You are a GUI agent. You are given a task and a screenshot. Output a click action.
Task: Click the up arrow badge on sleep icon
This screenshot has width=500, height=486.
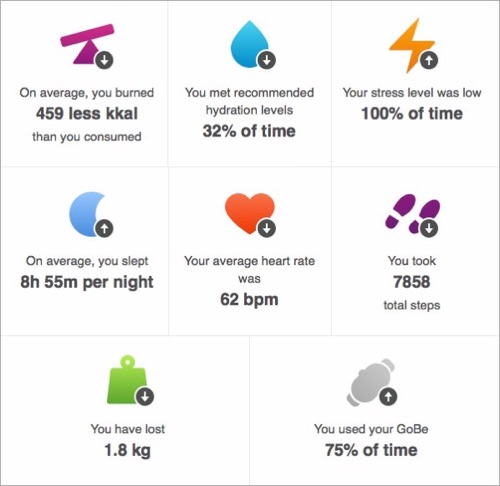pyautogui.click(x=105, y=228)
